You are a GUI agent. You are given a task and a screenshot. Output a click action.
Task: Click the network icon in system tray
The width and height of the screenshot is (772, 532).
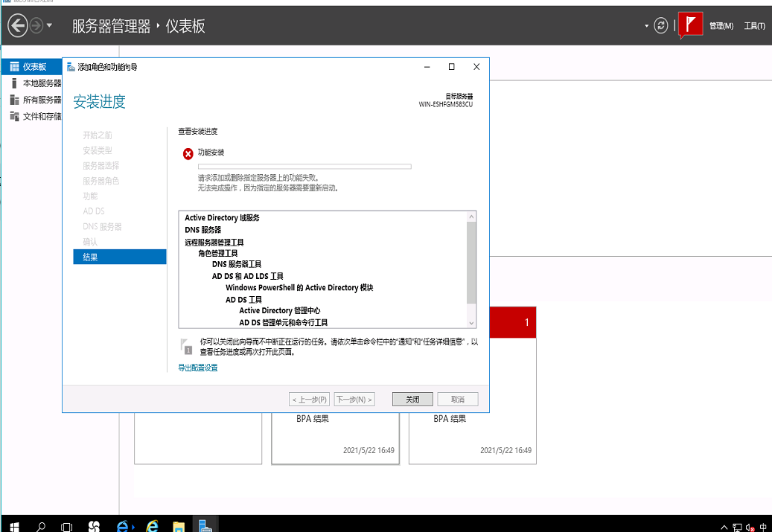click(x=737, y=527)
